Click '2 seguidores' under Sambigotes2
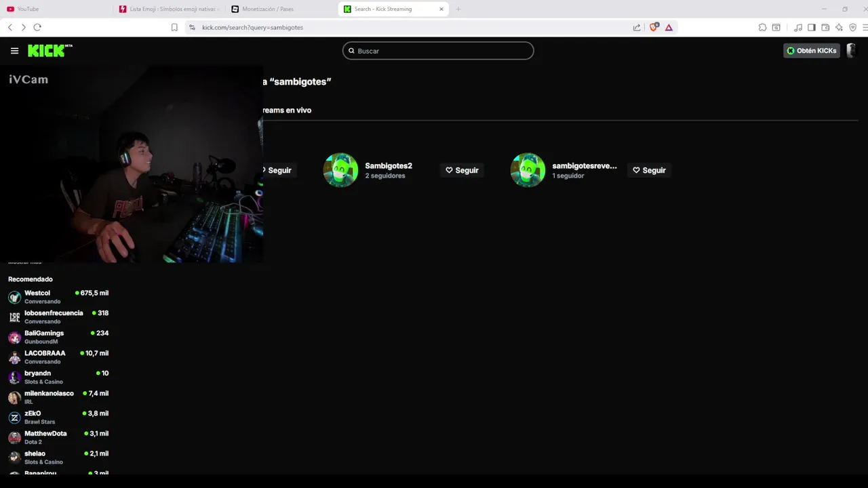The height and width of the screenshot is (488, 868). [385, 176]
